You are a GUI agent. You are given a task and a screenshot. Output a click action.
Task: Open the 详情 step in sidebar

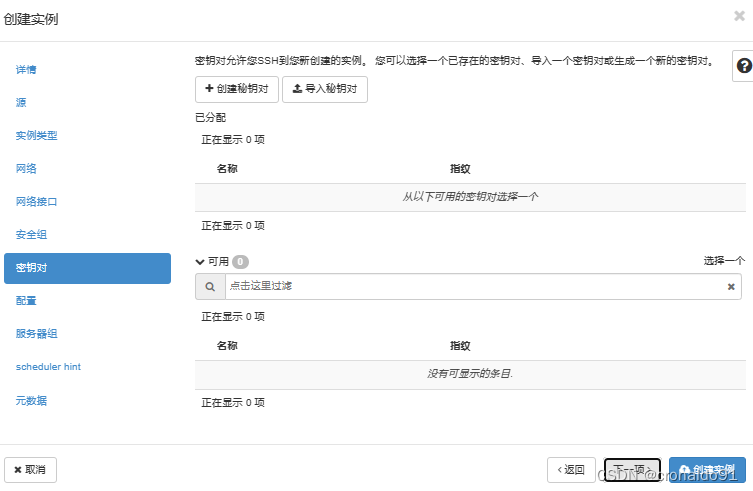click(x=26, y=70)
